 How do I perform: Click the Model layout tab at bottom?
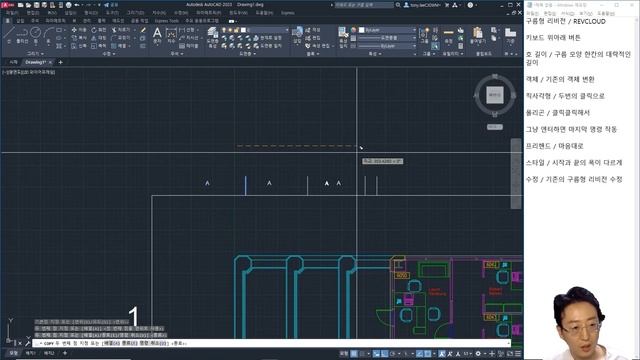13,353
